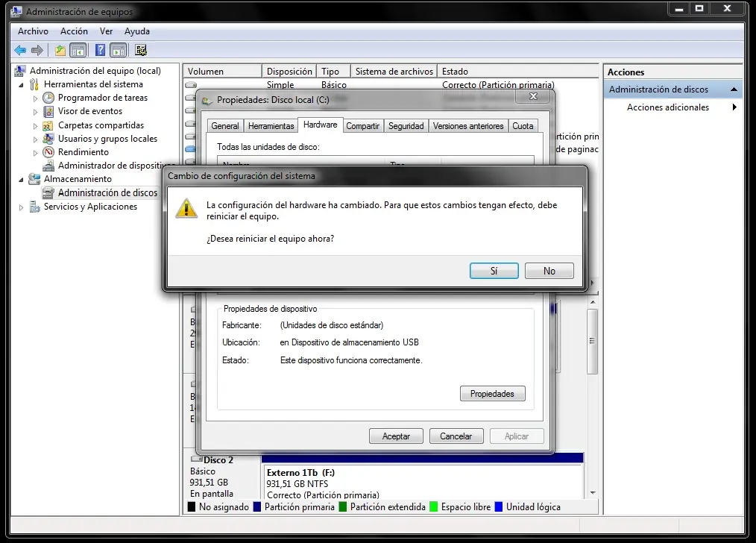The height and width of the screenshot is (543, 756).
Task: Click Aceptar in the Disco local properties dialog
Action: point(396,436)
